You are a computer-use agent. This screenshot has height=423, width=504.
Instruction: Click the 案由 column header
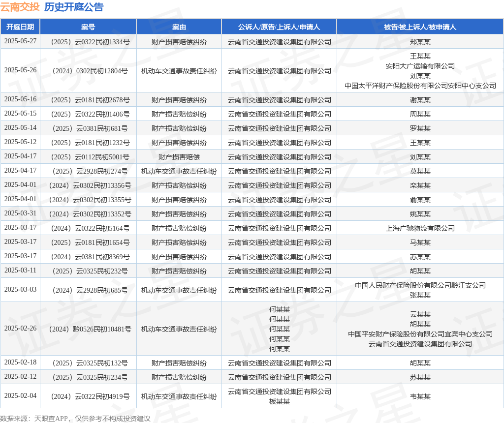click(179, 27)
